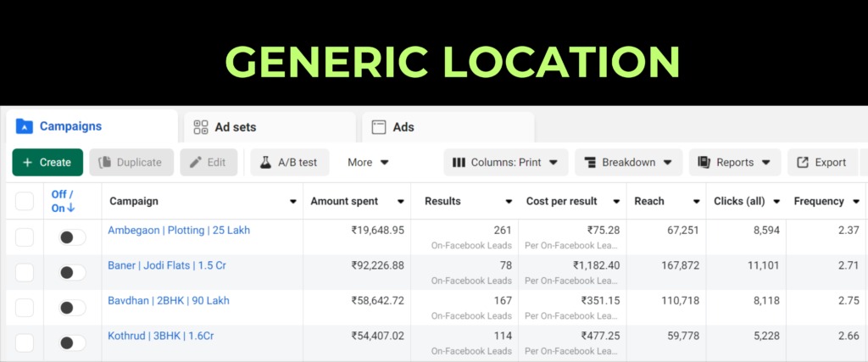Click the A/B test flask icon
This screenshot has width=868, height=362.
(x=265, y=163)
